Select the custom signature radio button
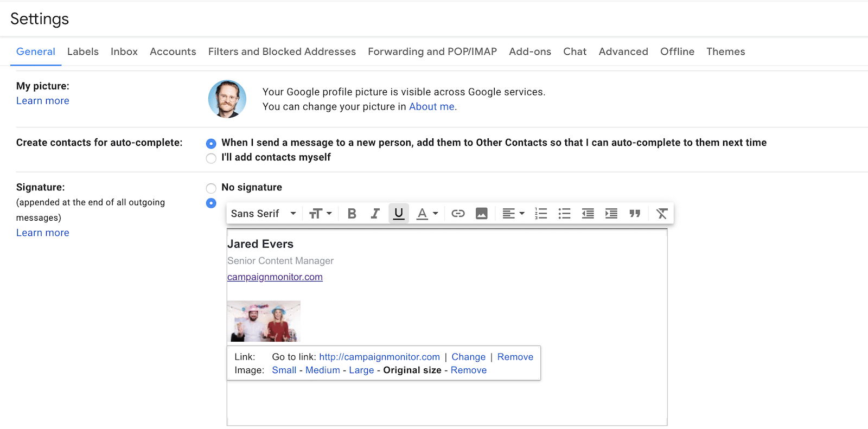Viewport: 868px width, 429px height. point(211,203)
